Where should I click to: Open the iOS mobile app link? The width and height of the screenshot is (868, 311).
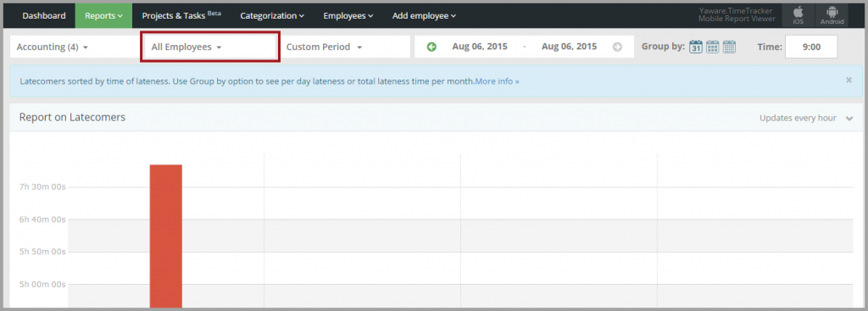(798, 15)
